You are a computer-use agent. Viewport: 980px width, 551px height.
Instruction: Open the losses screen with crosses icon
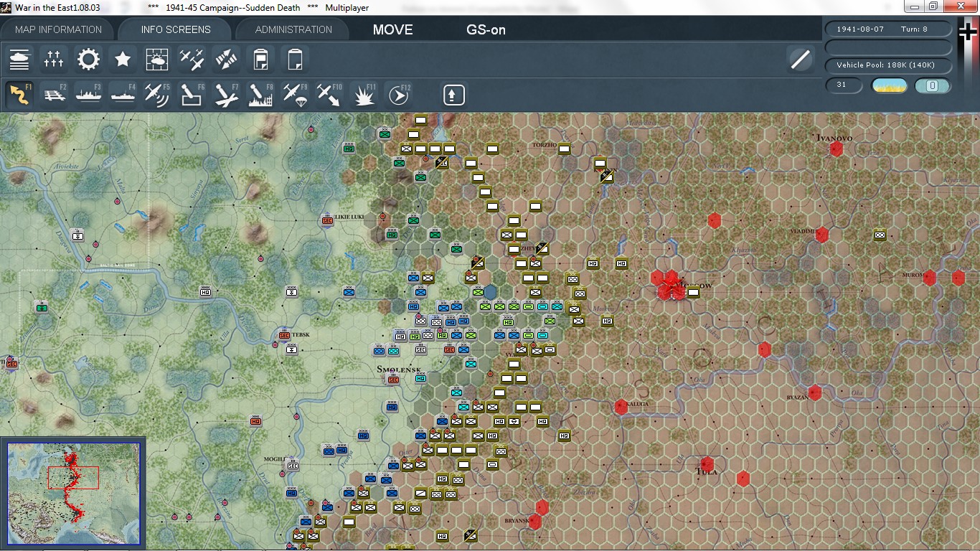pyautogui.click(x=54, y=59)
